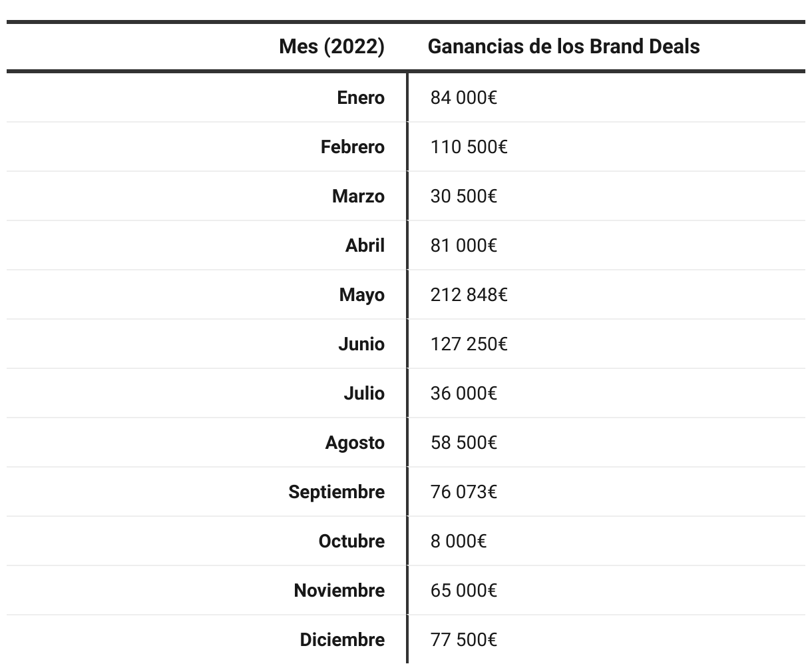Click the Marzo month cell

pyautogui.click(x=358, y=196)
